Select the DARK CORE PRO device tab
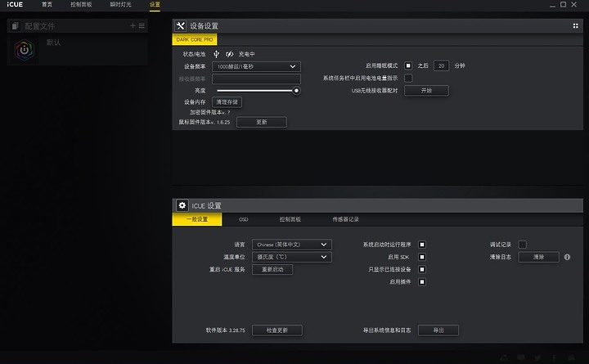Screen dimensions: 589x364 pyautogui.click(x=195, y=39)
